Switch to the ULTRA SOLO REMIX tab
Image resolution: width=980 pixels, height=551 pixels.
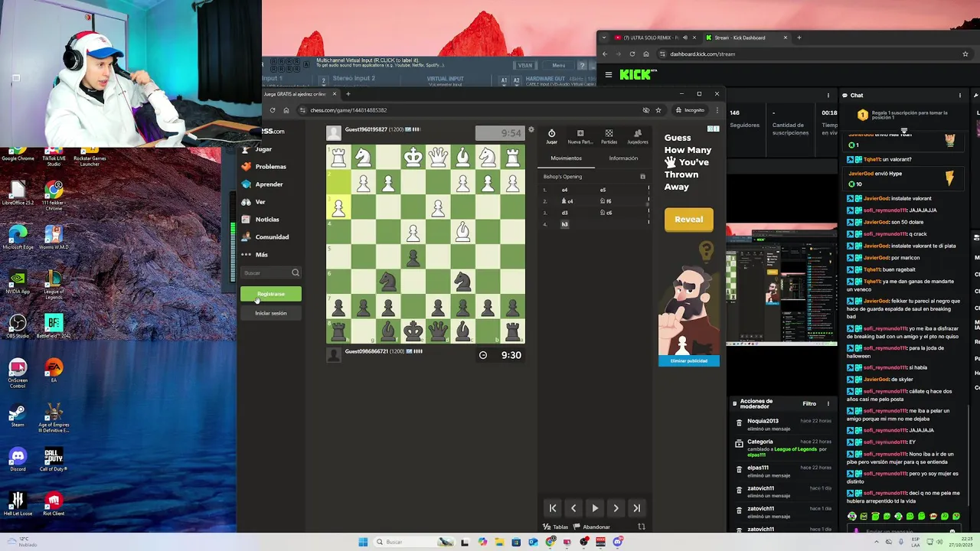click(x=652, y=37)
